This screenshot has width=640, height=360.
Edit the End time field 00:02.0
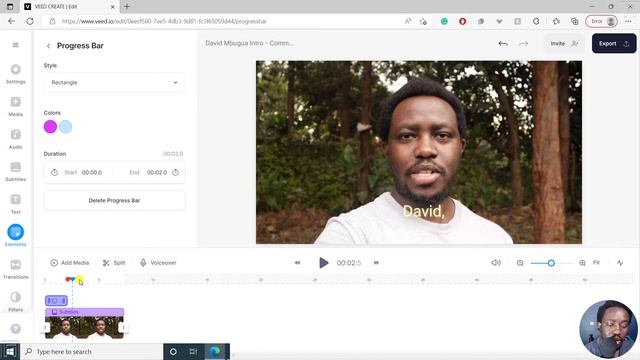[157, 173]
